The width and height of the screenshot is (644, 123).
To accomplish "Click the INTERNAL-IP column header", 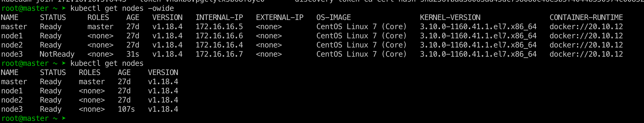I will [x=219, y=18].
